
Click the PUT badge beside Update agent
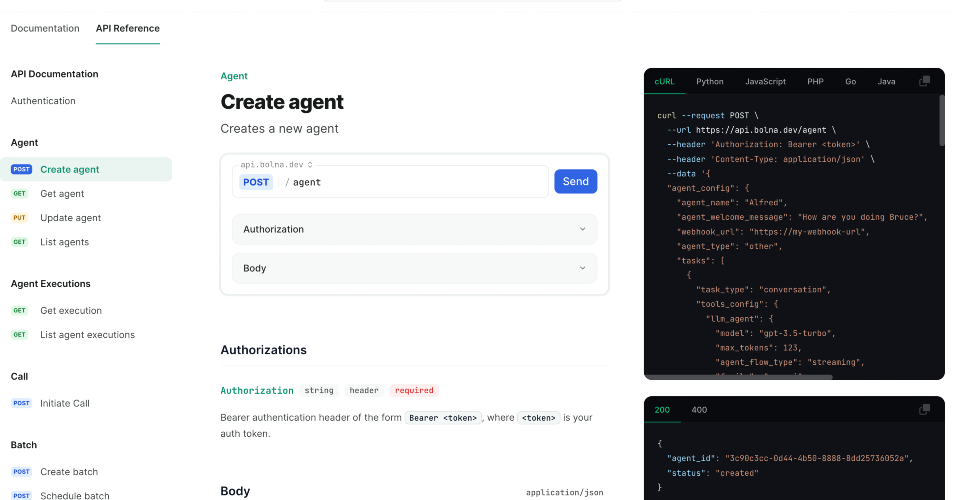click(x=19, y=217)
